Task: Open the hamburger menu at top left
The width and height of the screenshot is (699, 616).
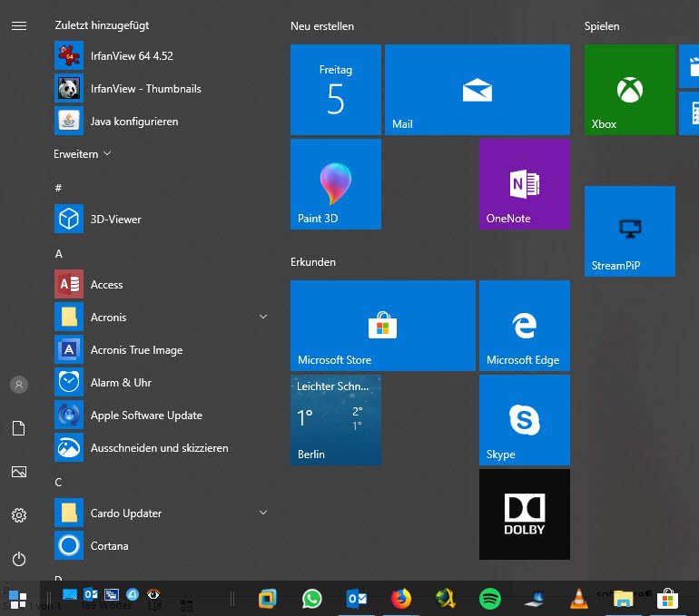Action: [x=18, y=26]
